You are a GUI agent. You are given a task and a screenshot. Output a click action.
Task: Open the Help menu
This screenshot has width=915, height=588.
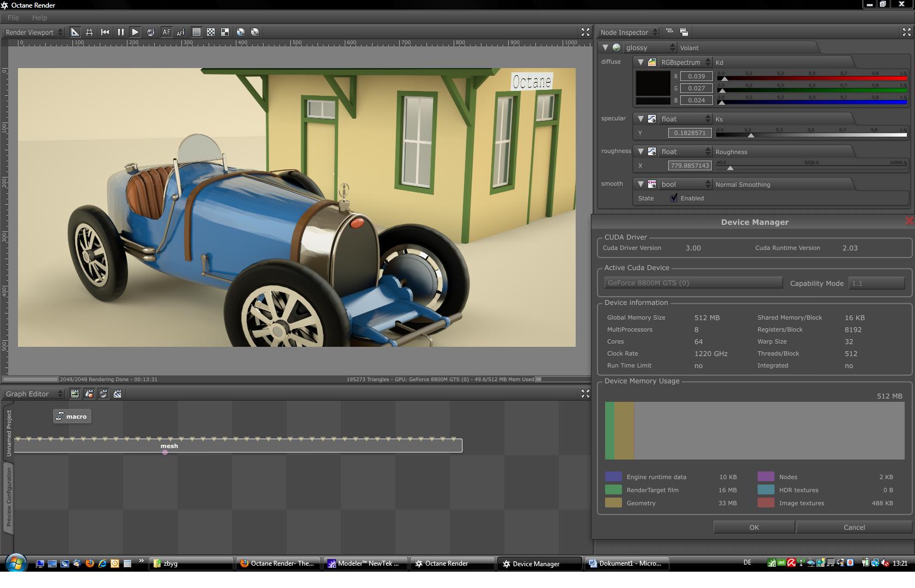(39, 17)
